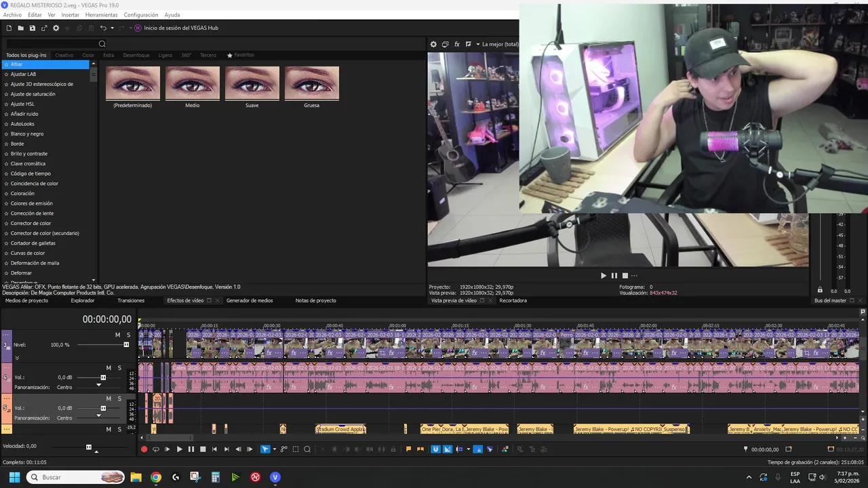Show Favoritos plug-ins with the star
Image resolution: width=868 pixels, height=488 pixels.
coord(241,55)
